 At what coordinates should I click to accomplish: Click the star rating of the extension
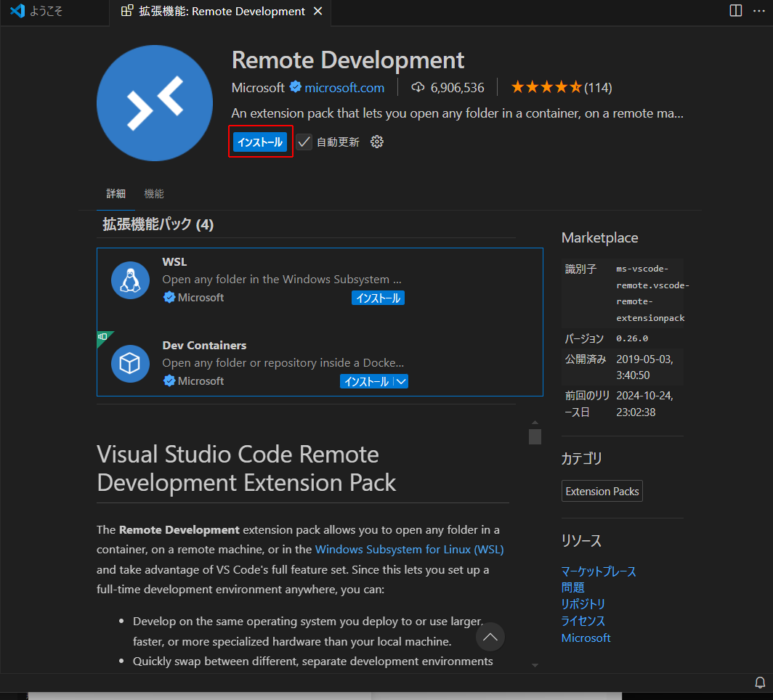[546, 88]
